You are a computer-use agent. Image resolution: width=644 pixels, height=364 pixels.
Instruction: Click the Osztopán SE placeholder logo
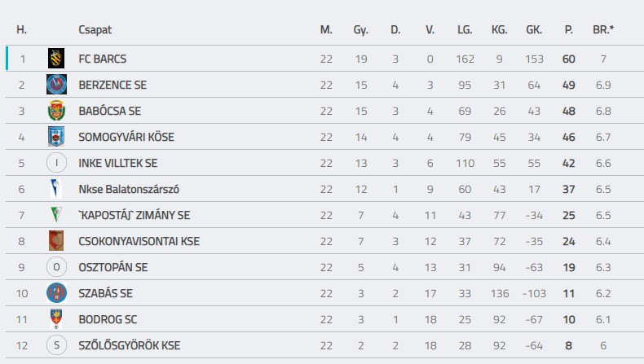(x=56, y=267)
